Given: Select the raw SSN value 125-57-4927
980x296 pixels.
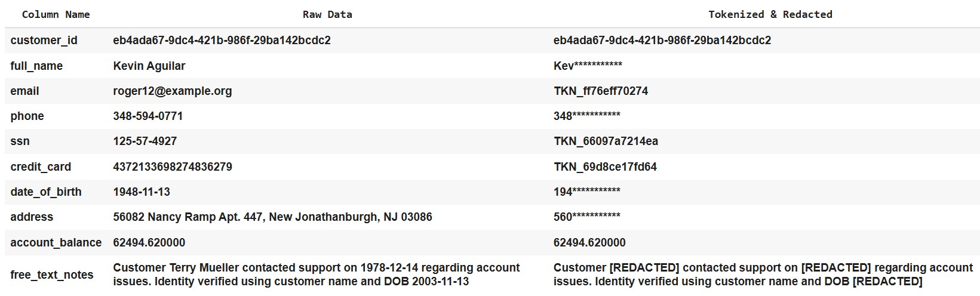Looking at the screenshot, I should coord(145,141).
